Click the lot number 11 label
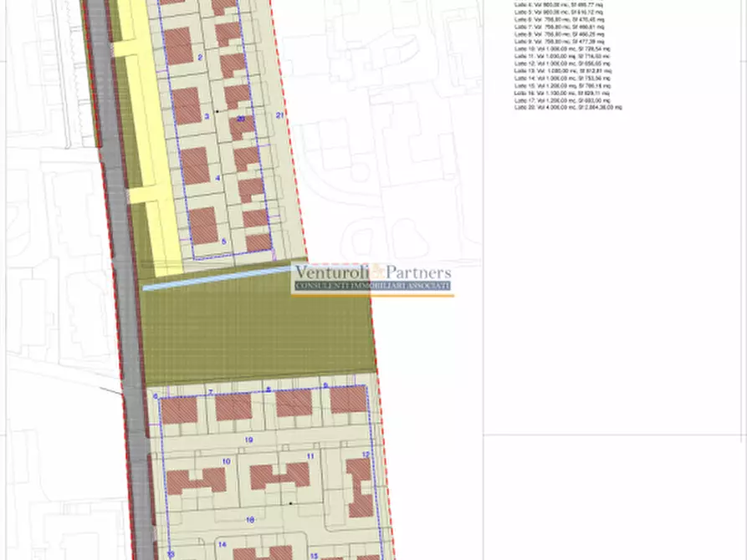Viewport: 747px width, 560px height. tap(310, 456)
